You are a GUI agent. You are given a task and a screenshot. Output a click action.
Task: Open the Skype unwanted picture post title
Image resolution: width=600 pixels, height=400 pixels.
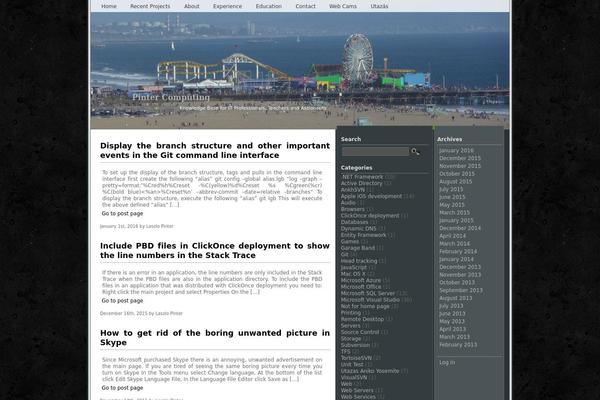[x=215, y=338]
